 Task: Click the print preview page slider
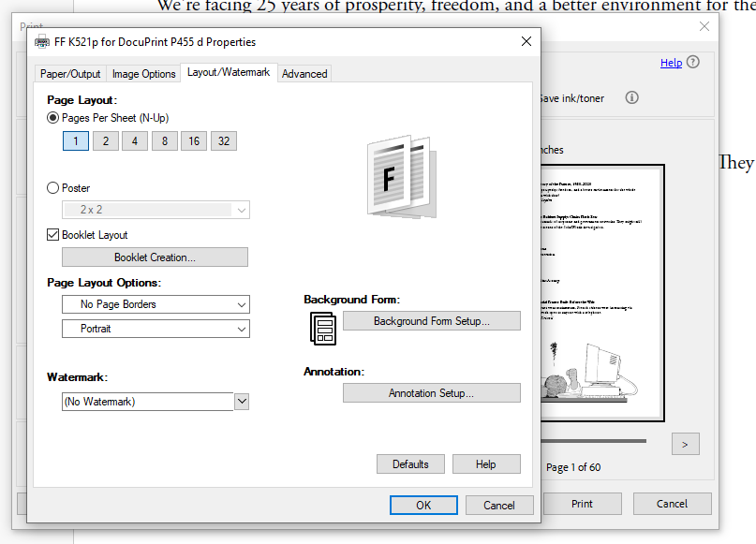tap(594, 441)
